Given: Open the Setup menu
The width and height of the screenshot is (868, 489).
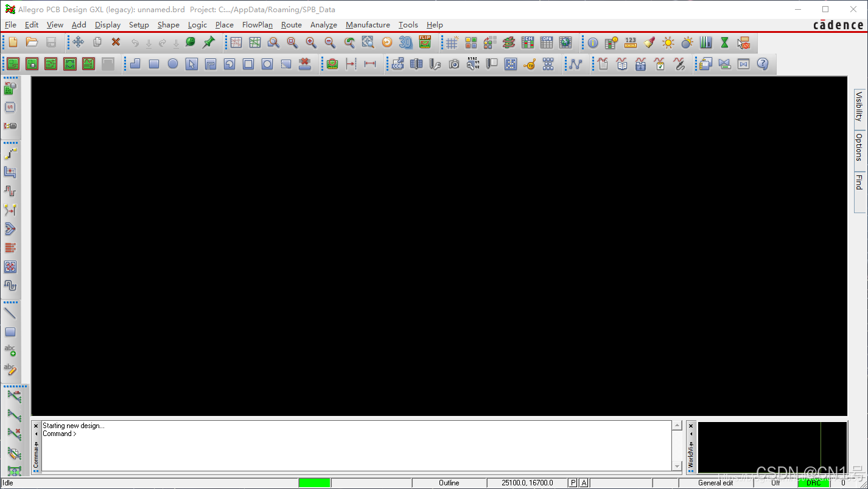Looking at the screenshot, I should 139,25.
